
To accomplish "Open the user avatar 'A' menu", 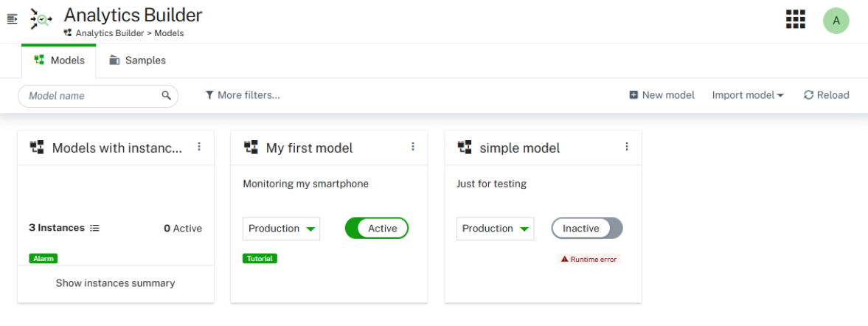I will coord(836,21).
